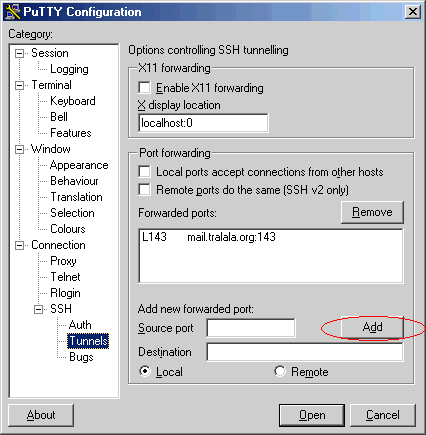Click the Open button
The image size is (426, 435).
312,415
